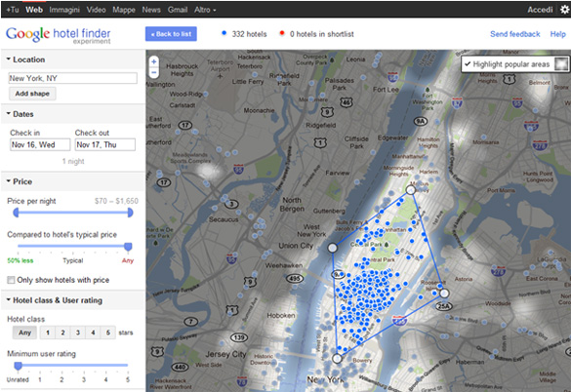Open Check in date picker
This screenshot has height=392, width=571.
40,145
